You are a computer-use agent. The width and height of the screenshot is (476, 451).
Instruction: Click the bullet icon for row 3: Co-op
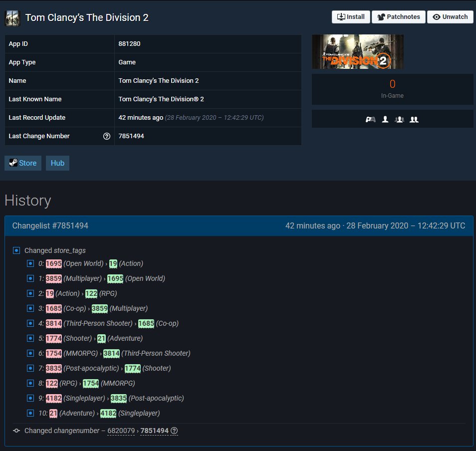30,308
